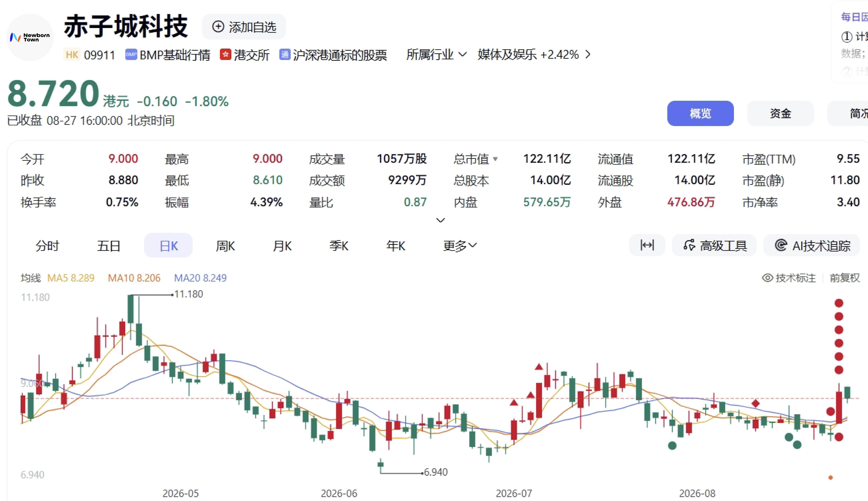
Task: Click the fit-width arrows chart icon
Action: (647, 245)
